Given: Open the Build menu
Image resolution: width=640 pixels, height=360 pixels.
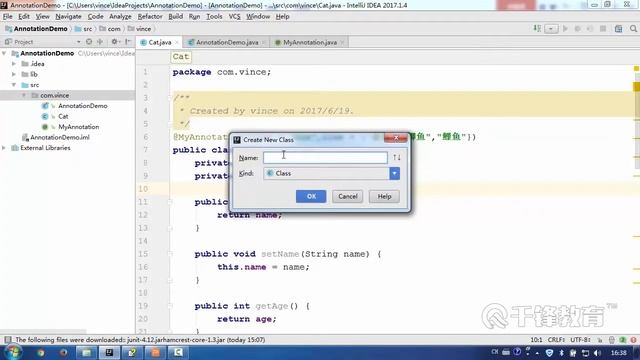Looking at the screenshot, I should [176, 17].
